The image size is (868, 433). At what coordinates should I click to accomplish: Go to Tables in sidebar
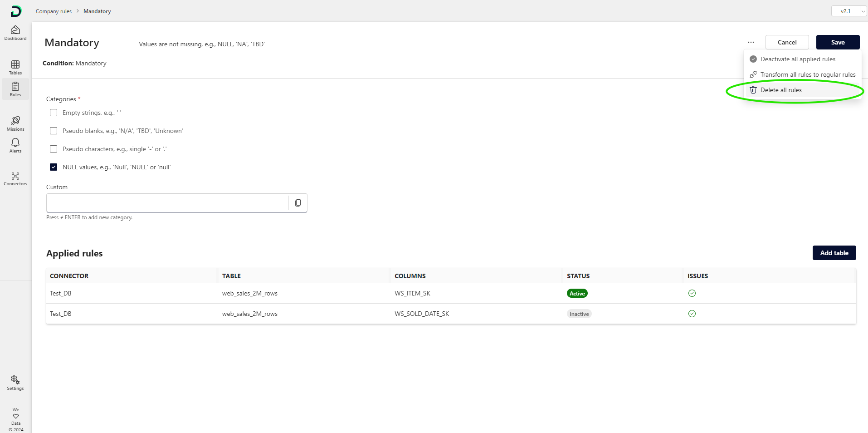pos(15,67)
